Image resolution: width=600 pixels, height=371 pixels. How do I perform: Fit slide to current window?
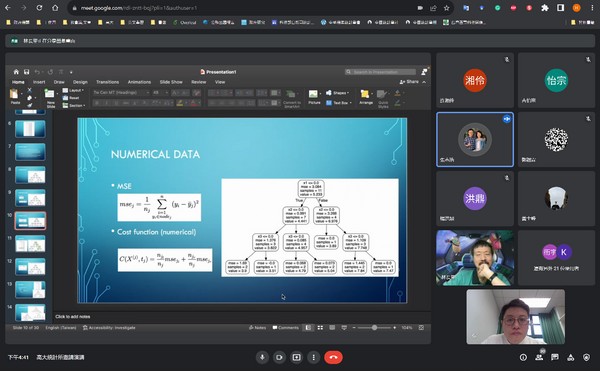tap(421, 327)
